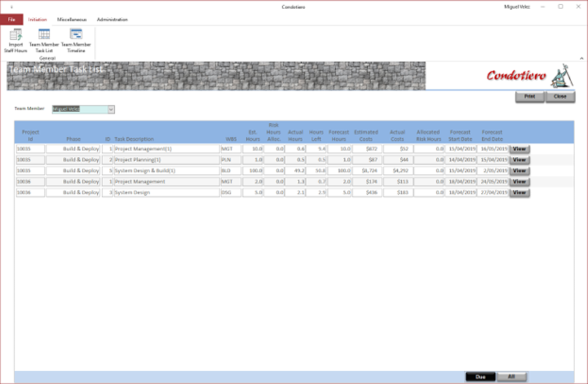This screenshot has height=384, width=588.
Task: Maximize the Condotiero window
Action: click(561, 7)
